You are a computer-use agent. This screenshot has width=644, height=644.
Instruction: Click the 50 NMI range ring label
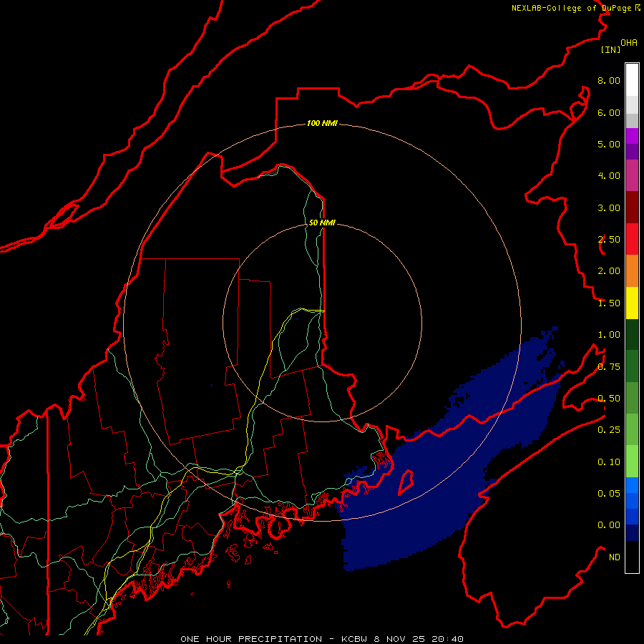pos(322,223)
